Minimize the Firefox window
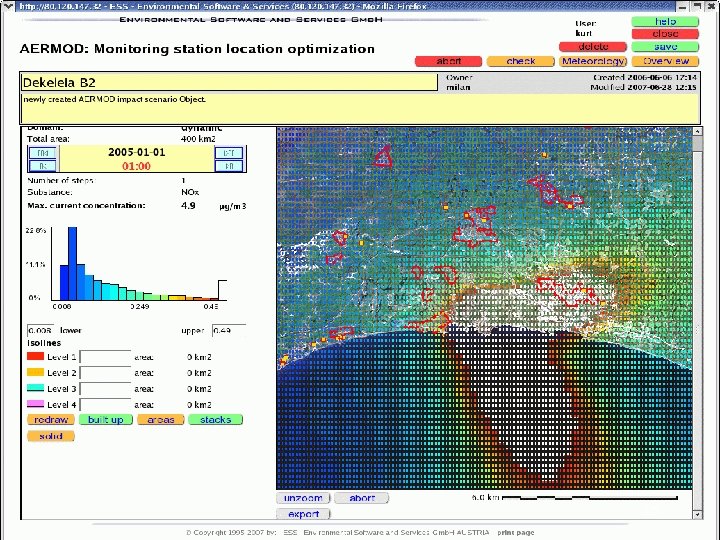 point(683,6)
